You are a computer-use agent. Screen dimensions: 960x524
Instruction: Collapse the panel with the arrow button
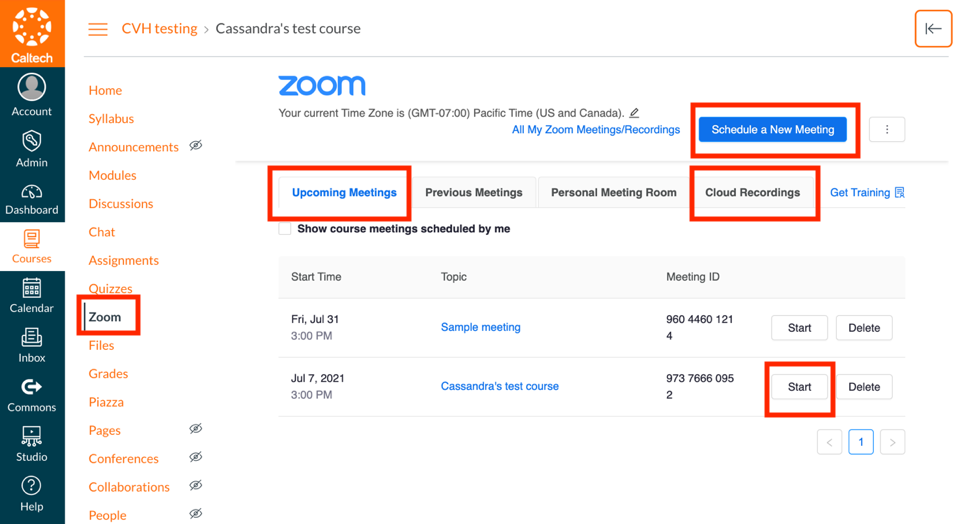933,29
